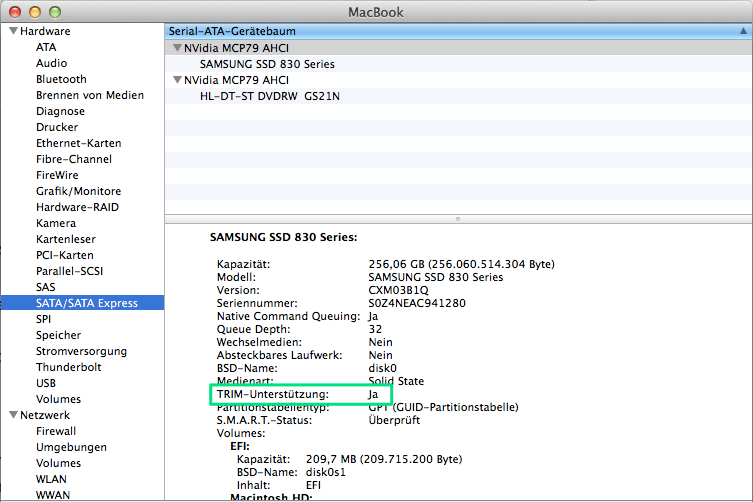This screenshot has width=753, height=502.
Task: Click the SAMSUNG SSD 830 Series: heading
Action: click(x=283, y=237)
